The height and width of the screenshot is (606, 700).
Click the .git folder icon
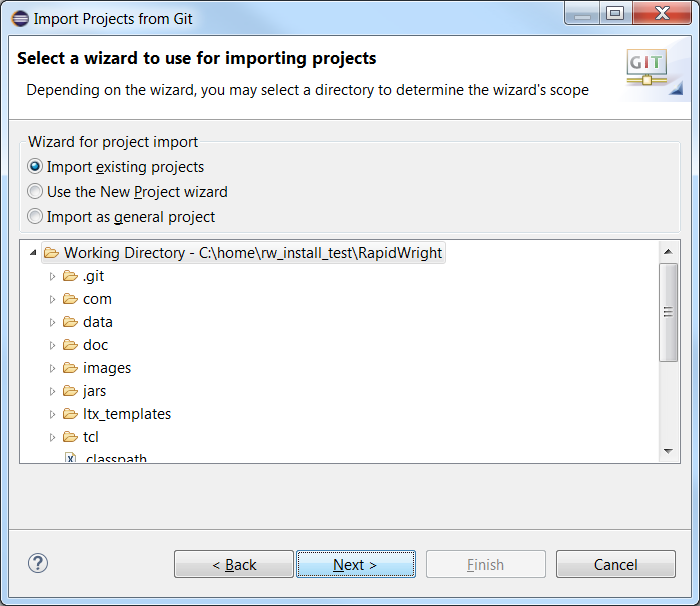(70, 276)
